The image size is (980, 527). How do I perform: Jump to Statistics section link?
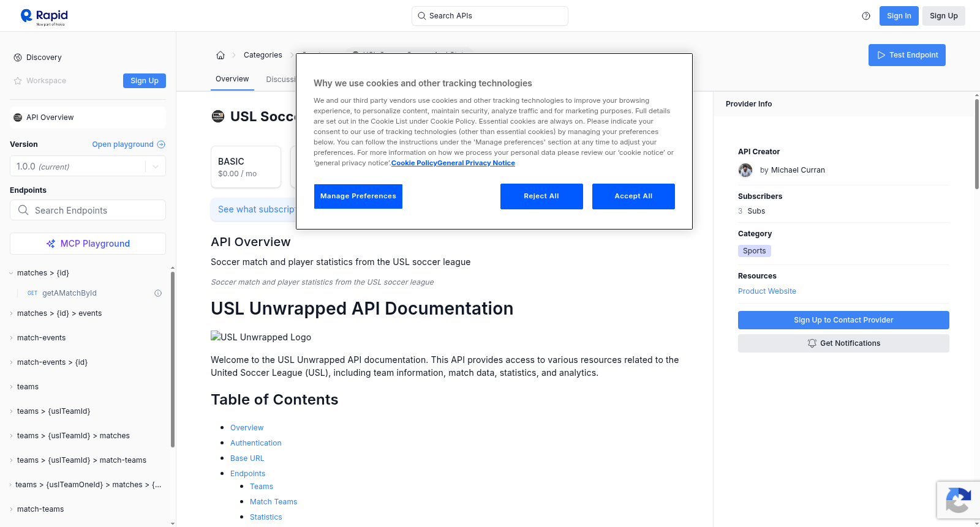tap(266, 517)
